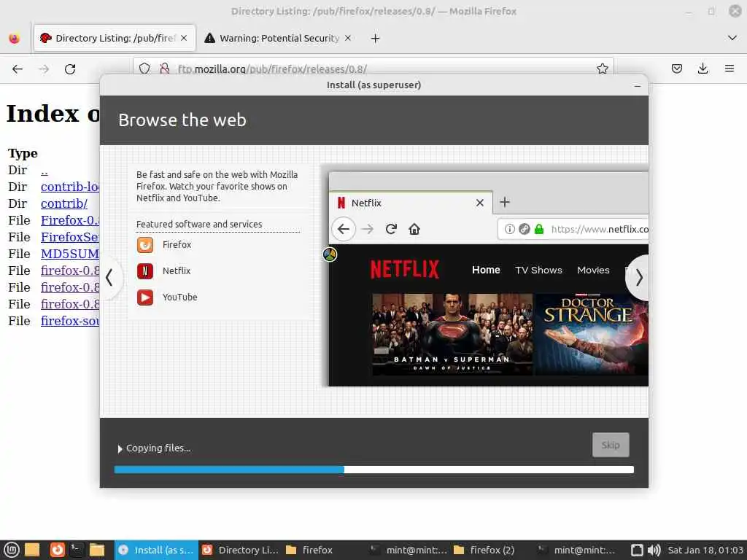Show previous installer slide
747x560 pixels.
(x=109, y=277)
